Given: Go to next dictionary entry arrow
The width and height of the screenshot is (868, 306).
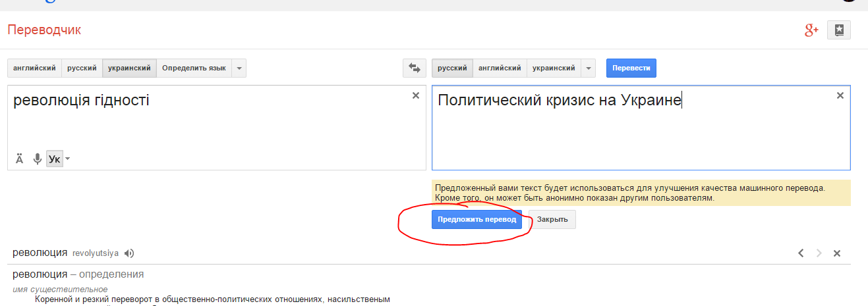Looking at the screenshot, I should coord(819,253).
